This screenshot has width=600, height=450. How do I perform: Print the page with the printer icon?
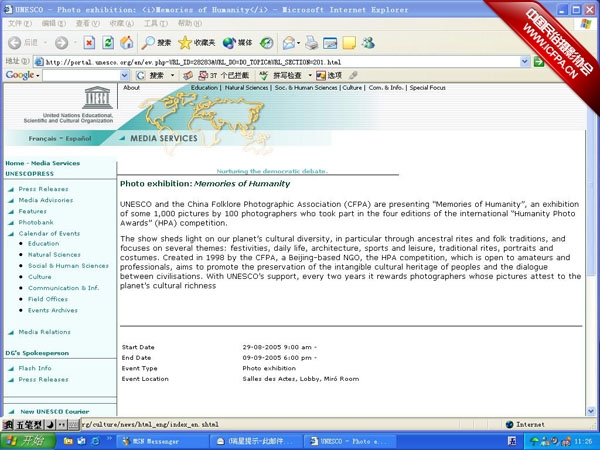(x=311, y=43)
